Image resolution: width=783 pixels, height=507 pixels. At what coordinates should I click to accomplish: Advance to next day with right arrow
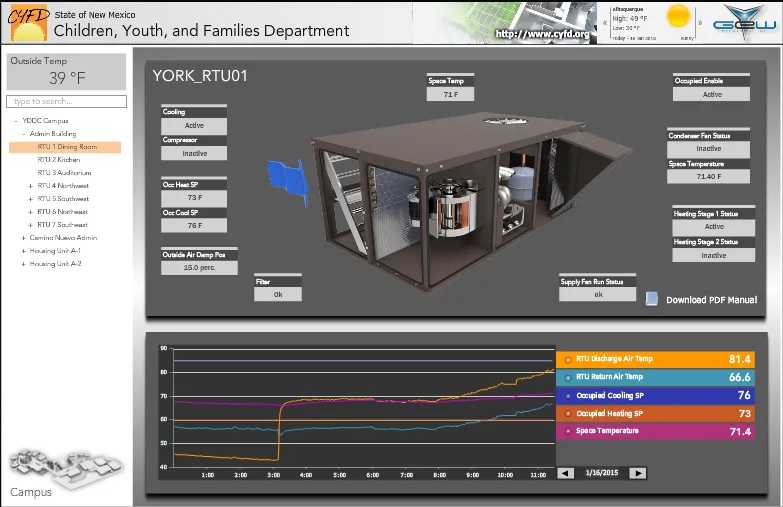pos(637,473)
